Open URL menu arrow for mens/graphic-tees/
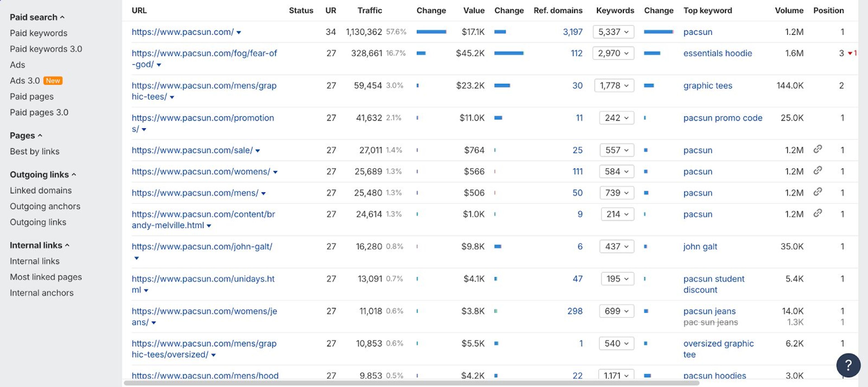The image size is (868, 387). click(172, 97)
